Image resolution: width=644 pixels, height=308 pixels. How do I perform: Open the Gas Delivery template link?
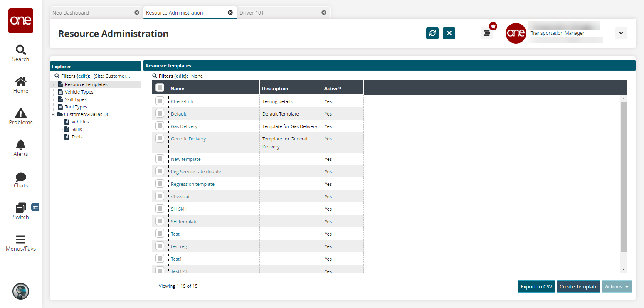(184, 126)
